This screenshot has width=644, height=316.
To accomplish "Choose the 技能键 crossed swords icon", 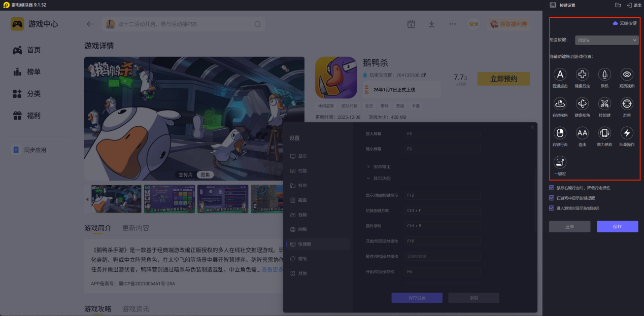I will [x=604, y=104].
